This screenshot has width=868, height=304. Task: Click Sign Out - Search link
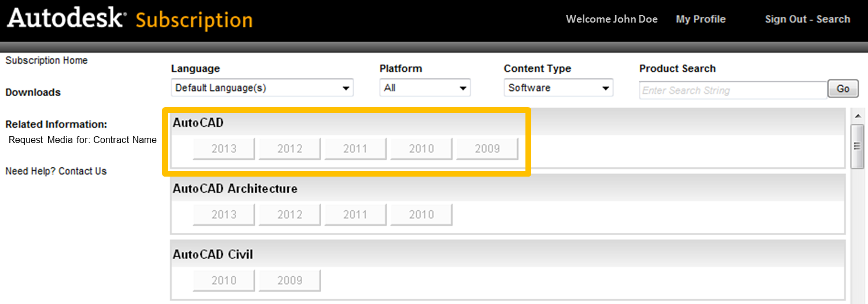807,19
